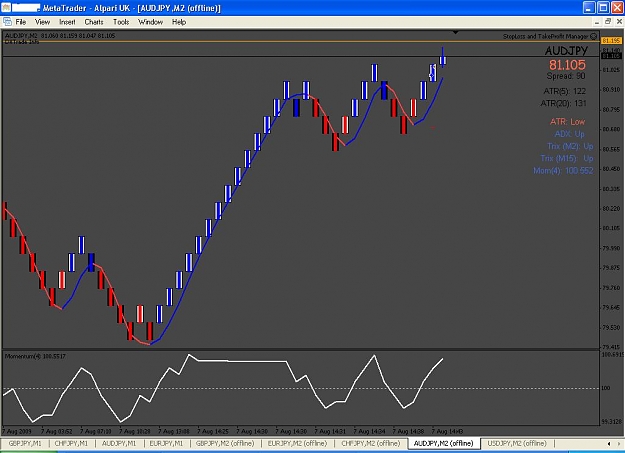Click the 81.105 price readout
Screen dimensions: 625x453
tap(567, 65)
